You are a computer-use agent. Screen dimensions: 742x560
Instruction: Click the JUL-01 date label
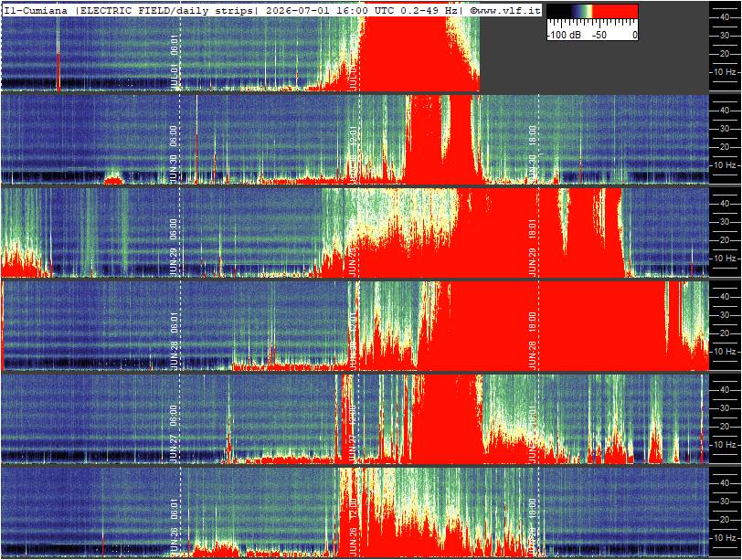(x=175, y=77)
